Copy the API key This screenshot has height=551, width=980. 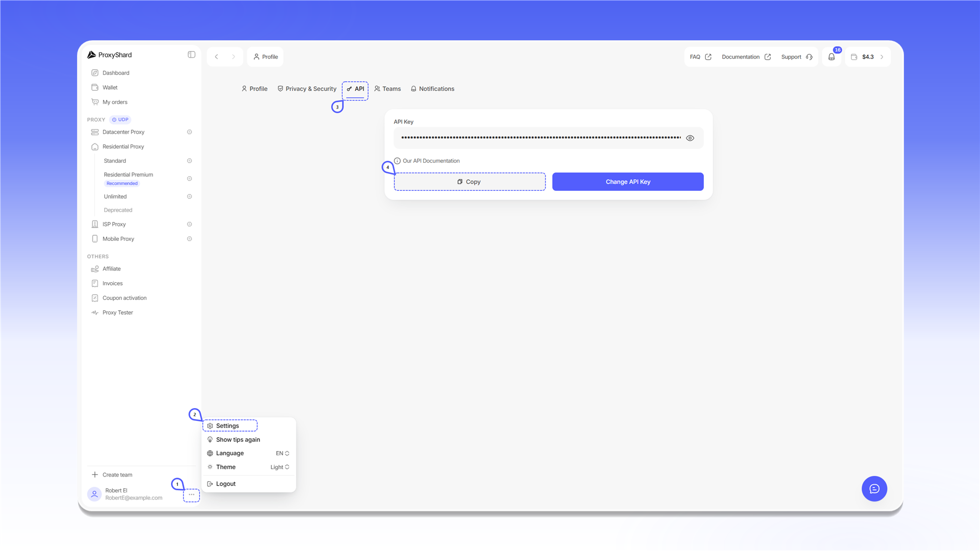coord(470,182)
